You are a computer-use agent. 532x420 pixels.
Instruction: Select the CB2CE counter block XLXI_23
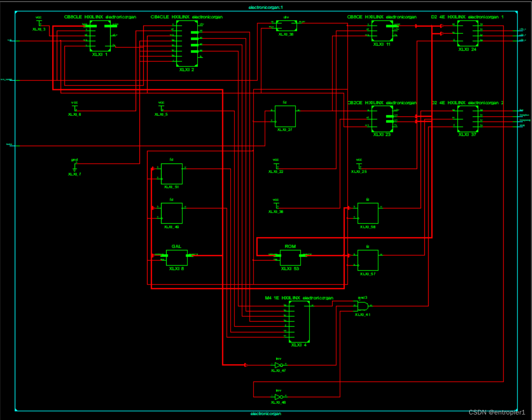click(382, 119)
